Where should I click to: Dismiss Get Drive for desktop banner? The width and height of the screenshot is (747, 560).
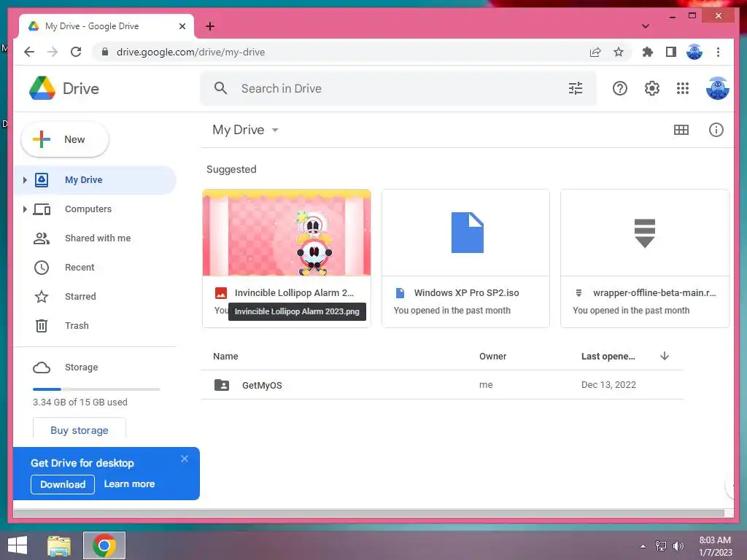click(x=185, y=459)
